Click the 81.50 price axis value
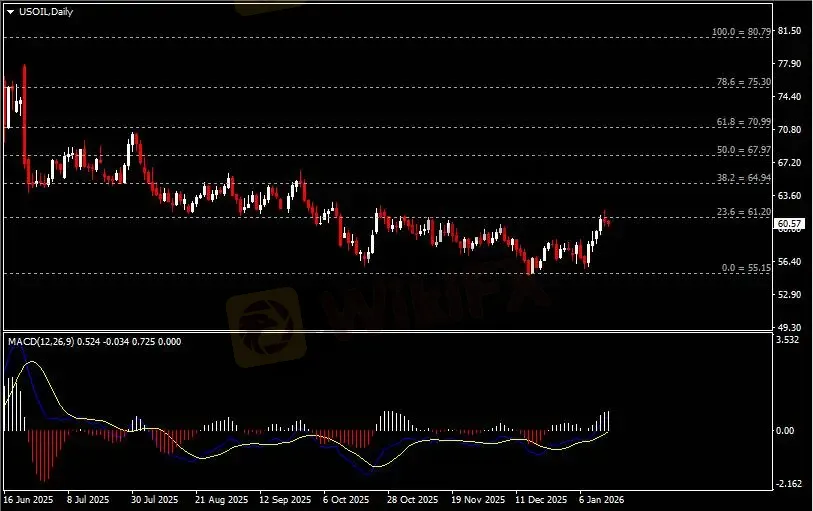 790,31
